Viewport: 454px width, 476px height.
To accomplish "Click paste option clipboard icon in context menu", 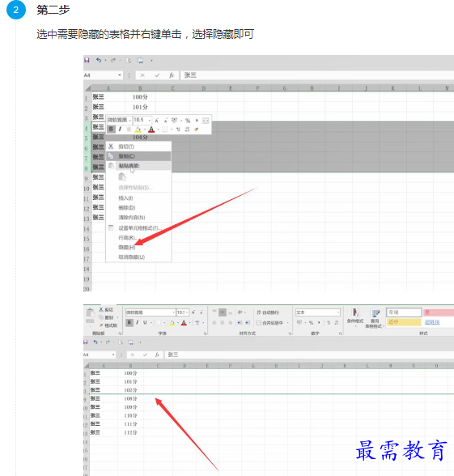I will 122,176.
